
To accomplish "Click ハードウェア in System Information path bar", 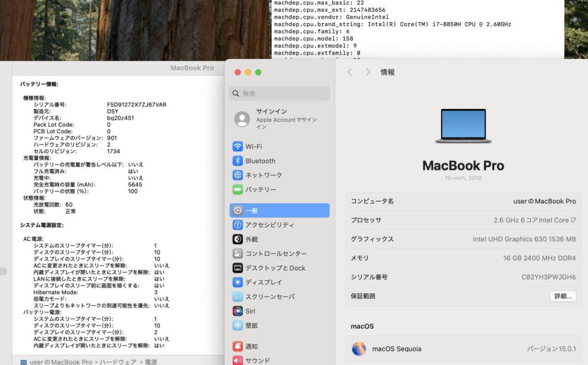I will click(x=118, y=362).
